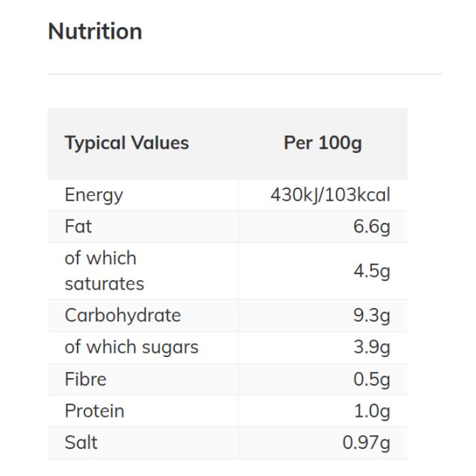476x476 pixels.
Task: Click the Typical Values column header
Action: [126, 143]
